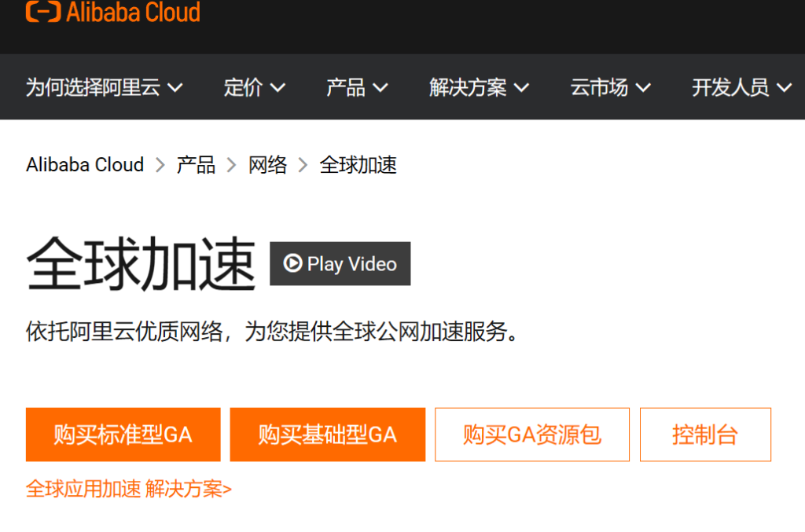Go to 产品 breadcrumb link
Image resolution: width=805 pixels, height=532 pixels.
click(196, 165)
